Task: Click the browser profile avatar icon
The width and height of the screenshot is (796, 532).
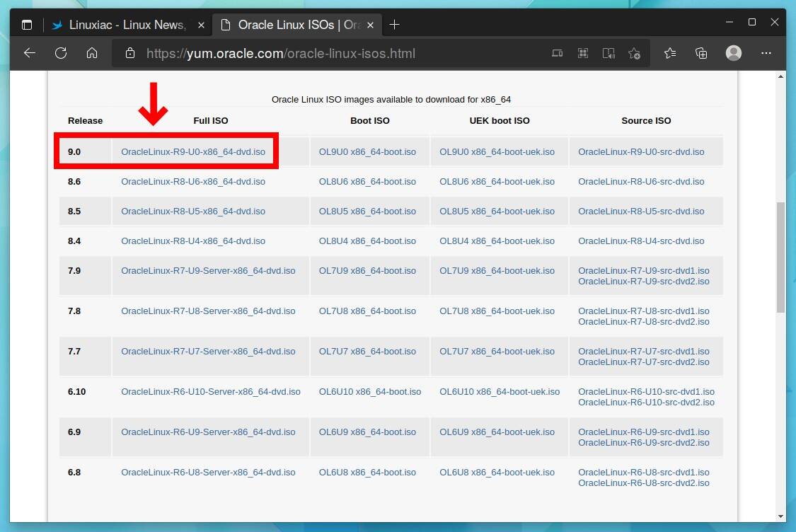Action: point(733,53)
